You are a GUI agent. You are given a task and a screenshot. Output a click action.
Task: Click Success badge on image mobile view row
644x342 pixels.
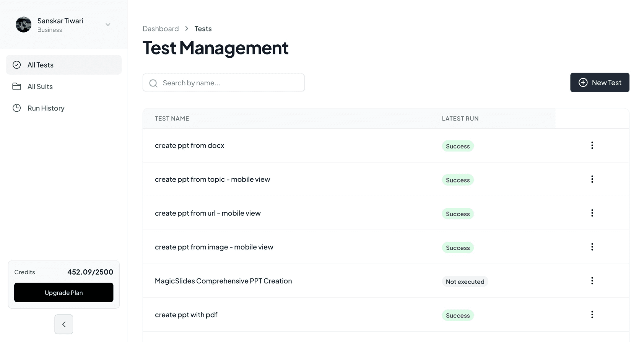tap(458, 248)
